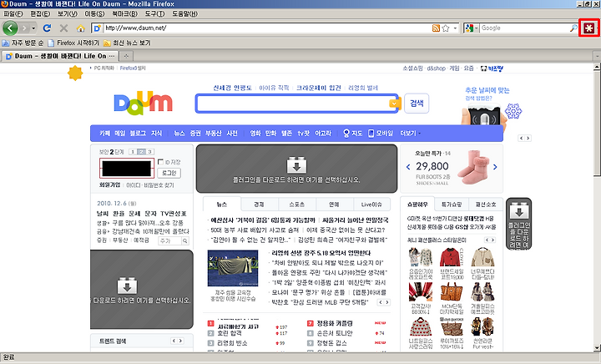Open the 회원가입 link
601x364 pixels.
(x=109, y=185)
